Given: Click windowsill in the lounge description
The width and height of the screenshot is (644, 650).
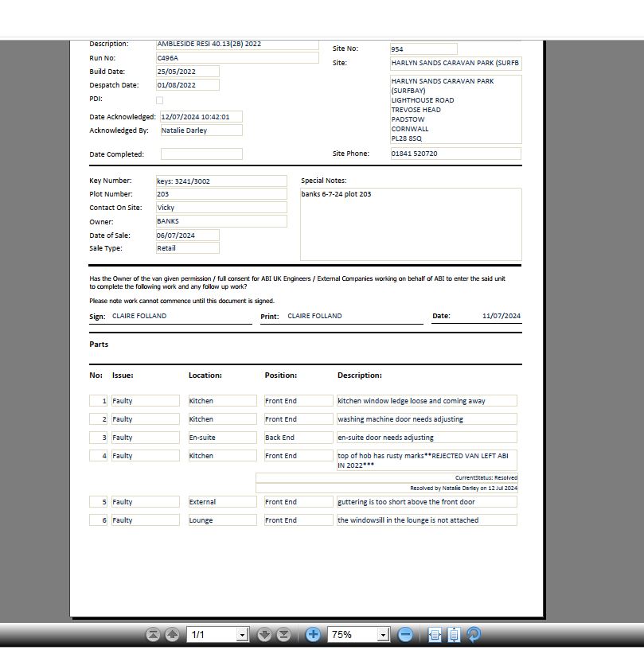Looking at the screenshot, I should click(427, 520).
